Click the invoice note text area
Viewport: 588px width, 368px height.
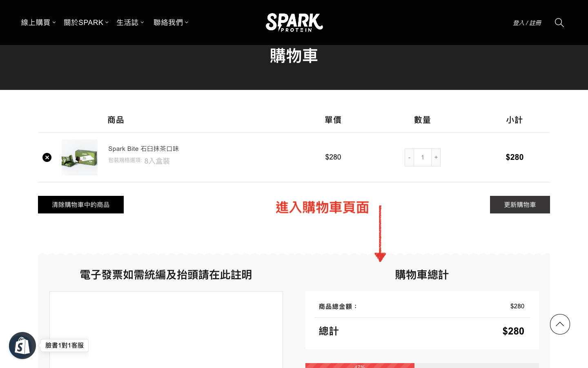pyautogui.click(x=166, y=330)
